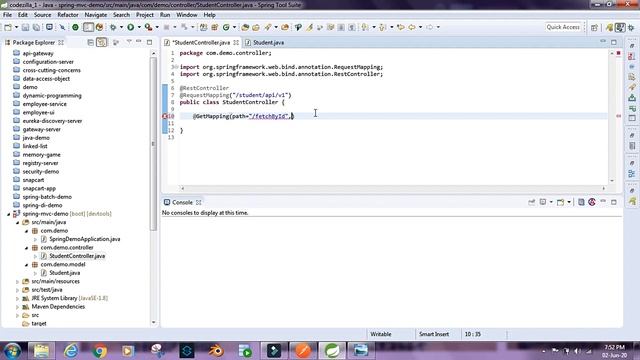The width and height of the screenshot is (640, 360).
Task: Click the Open Type toolbar icon
Action: 245,27
